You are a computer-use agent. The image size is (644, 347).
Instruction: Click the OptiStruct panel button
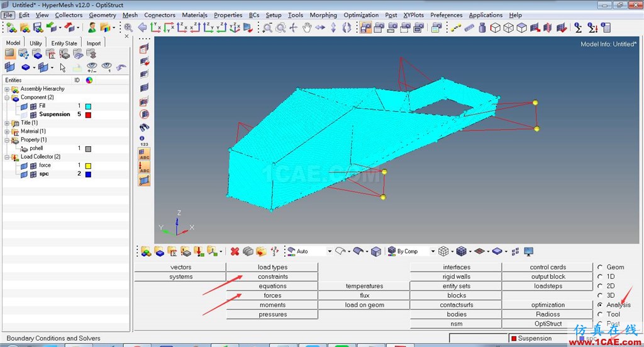coord(548,324)
